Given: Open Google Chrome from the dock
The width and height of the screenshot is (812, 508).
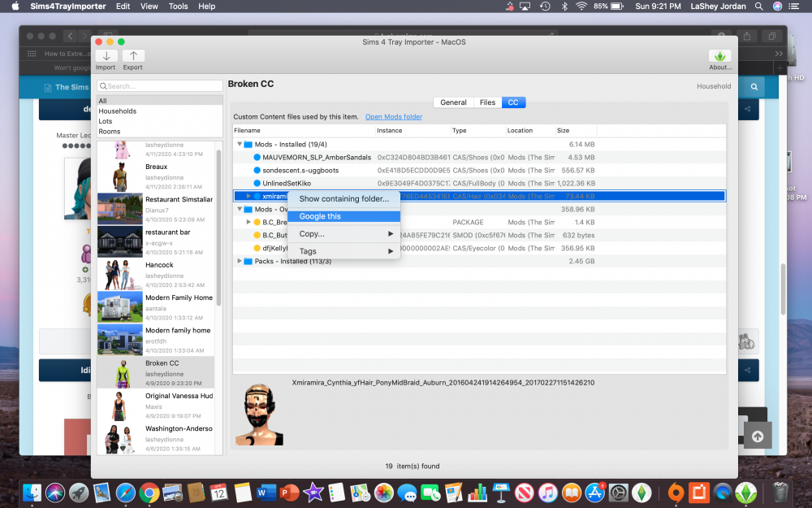Looking at the screenshot, I should coord(149,493).
